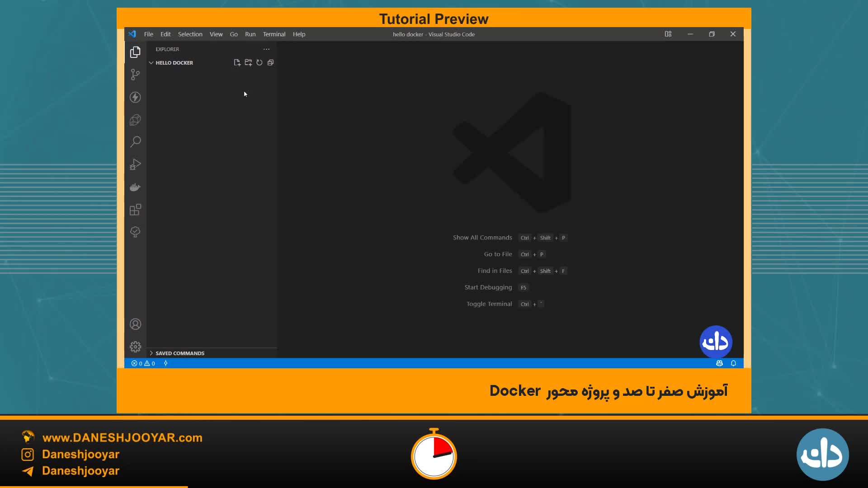Open the Search view
This screenshot has width=868, height=488.
[135, 142]
